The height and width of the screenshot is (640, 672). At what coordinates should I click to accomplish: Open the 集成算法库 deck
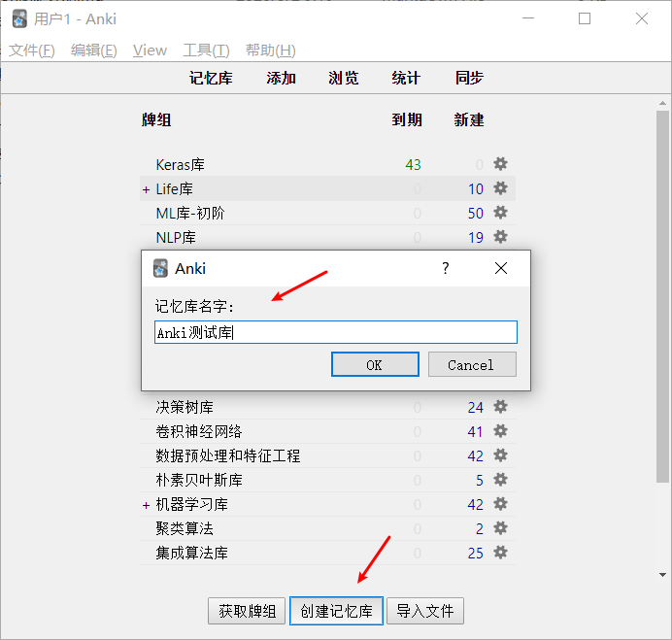191,553
